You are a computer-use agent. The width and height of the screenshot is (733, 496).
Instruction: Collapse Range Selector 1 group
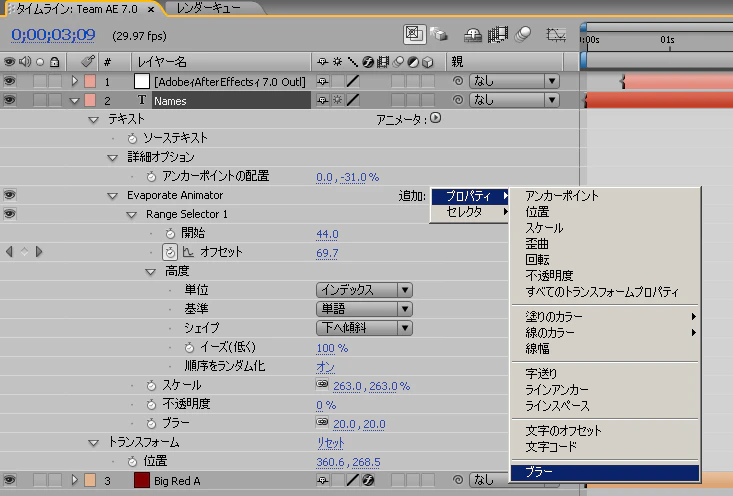pos(132,215)
